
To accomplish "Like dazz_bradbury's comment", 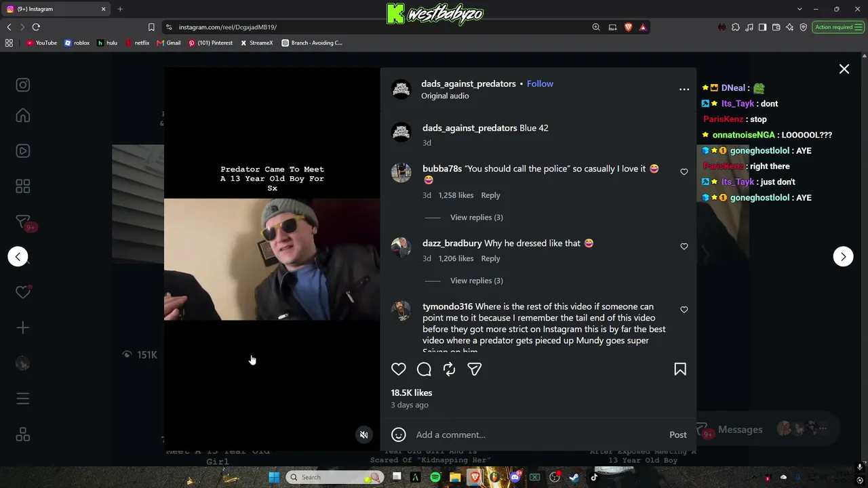I will [684, 247].
